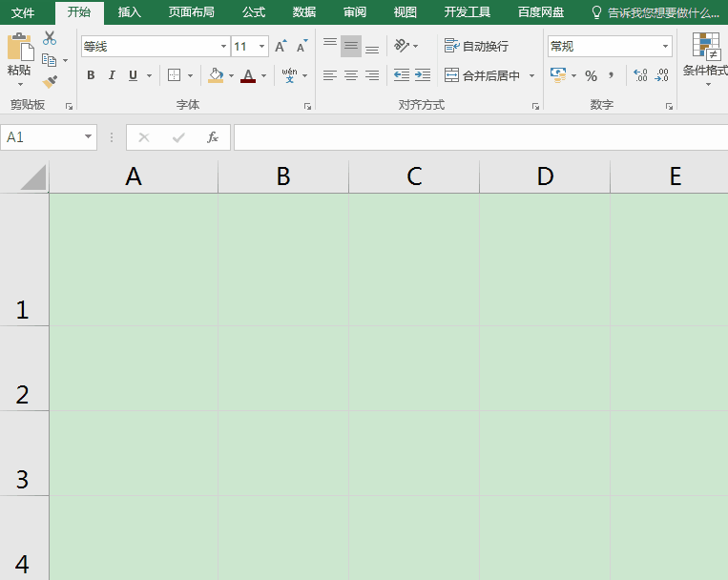This screenshot has height=580, width=728.
Task: Center cell text horizontally
Action: 351,74
